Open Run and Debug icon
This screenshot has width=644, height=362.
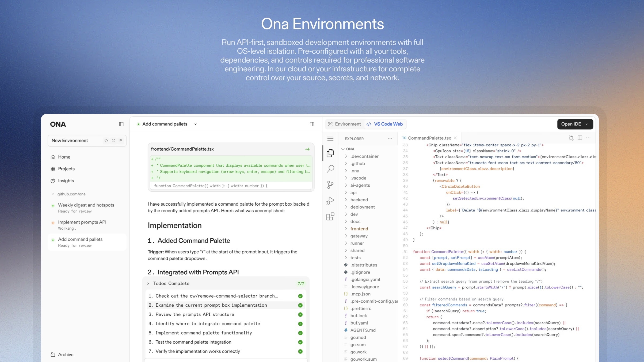330,201
